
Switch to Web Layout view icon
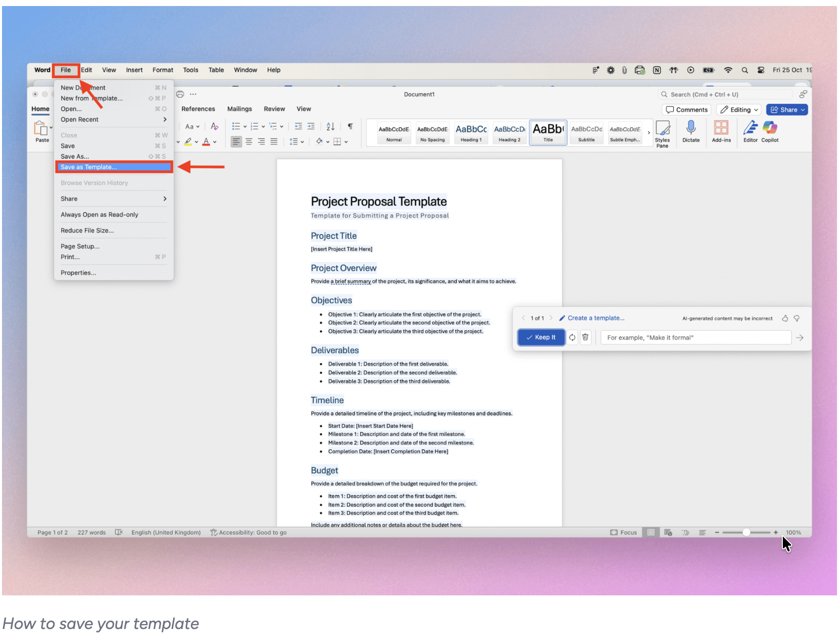point(668,533)
